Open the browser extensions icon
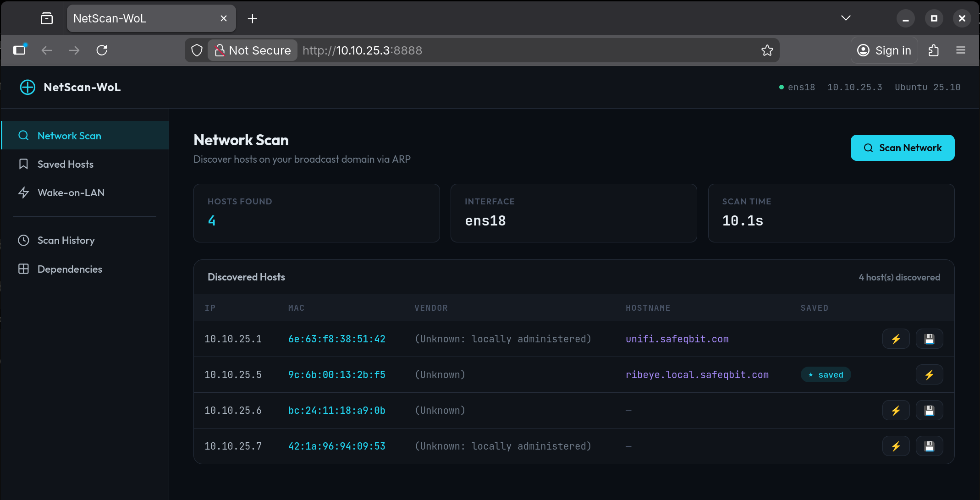 coord(934,50)
